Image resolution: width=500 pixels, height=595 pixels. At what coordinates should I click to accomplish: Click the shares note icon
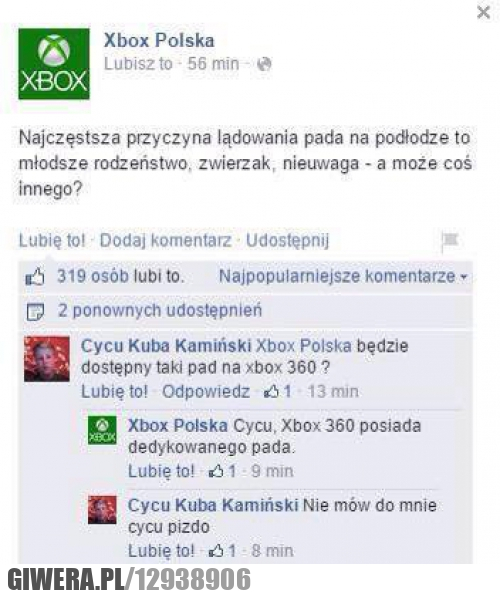point(35,311)
